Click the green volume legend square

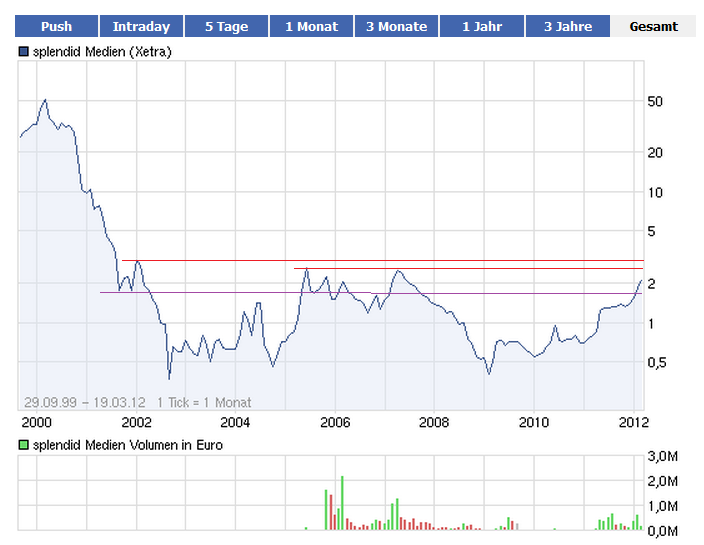pyautogui.click(x=24, y=445)
